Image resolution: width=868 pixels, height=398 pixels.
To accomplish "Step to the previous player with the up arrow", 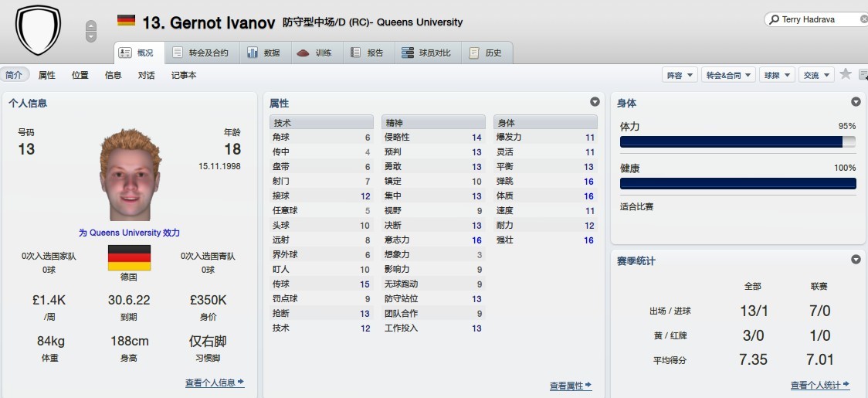I will click(91, 26).
